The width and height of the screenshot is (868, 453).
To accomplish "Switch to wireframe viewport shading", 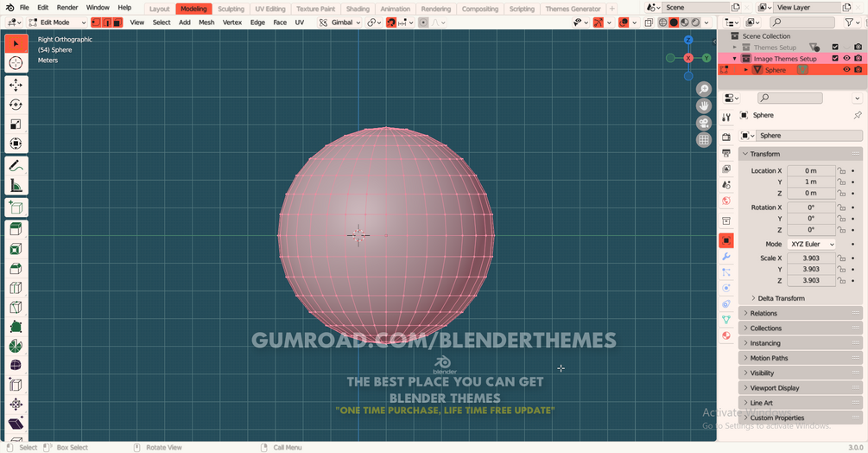I will [x=662, y=22].
